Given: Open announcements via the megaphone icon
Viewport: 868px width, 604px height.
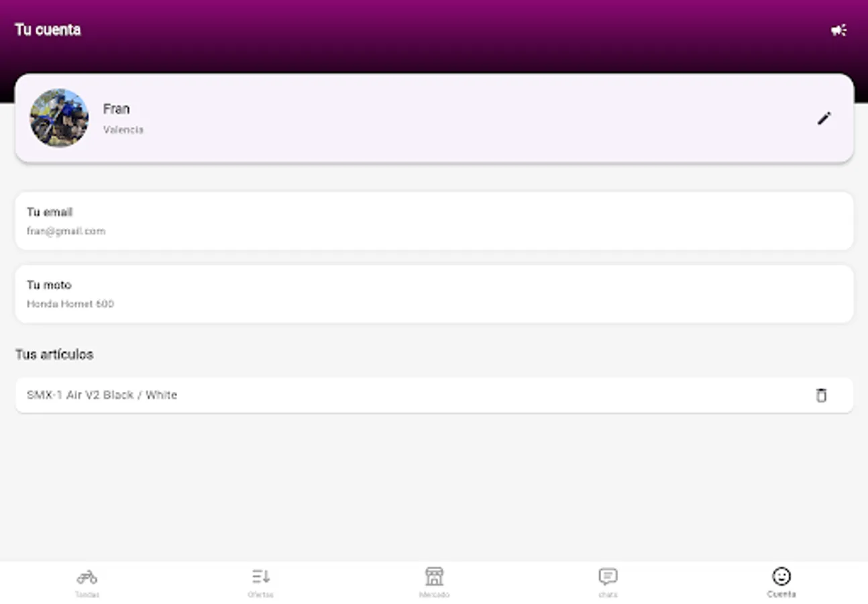Looking at the screenshot, I should [x=840, y=30].
